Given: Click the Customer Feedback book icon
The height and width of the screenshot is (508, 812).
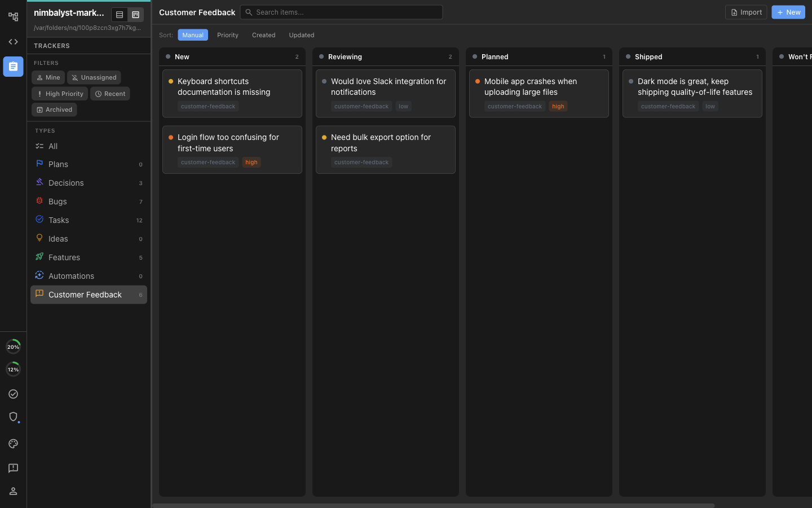Looking at the screenshot, I should coord(39,294).
